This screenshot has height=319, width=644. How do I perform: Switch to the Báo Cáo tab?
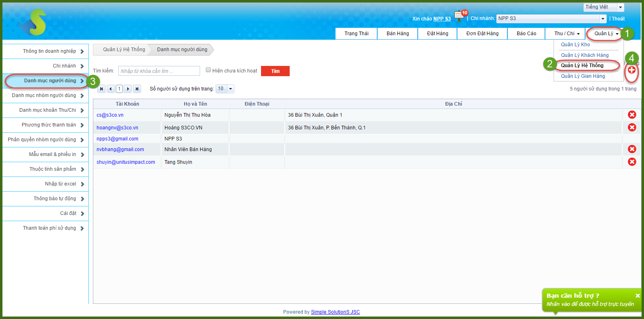tap(526, 34)
